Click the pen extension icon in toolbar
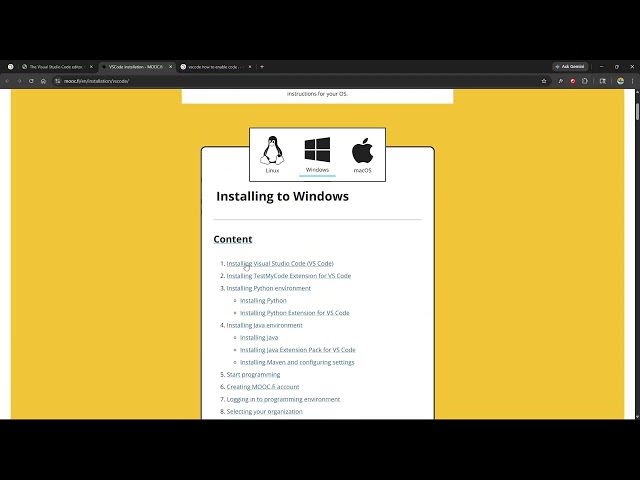The height and width of the screenshot is (480, 640). [561, 81]
